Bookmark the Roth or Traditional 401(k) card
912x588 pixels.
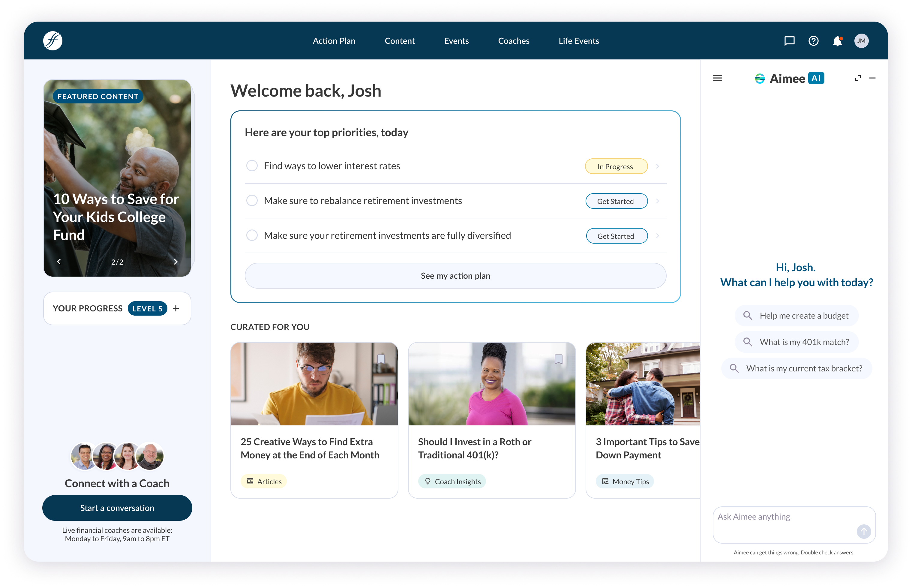pos(558,359)
